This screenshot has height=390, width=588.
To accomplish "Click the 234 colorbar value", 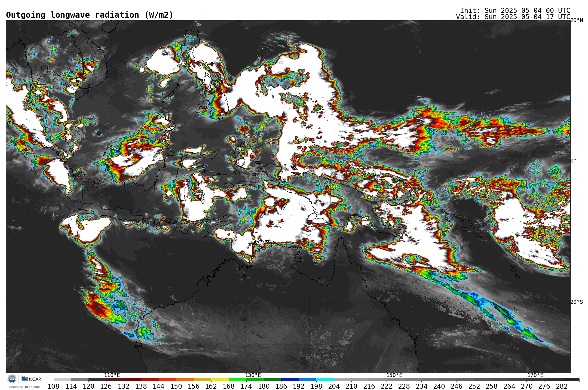I will [x=421, y=386].
